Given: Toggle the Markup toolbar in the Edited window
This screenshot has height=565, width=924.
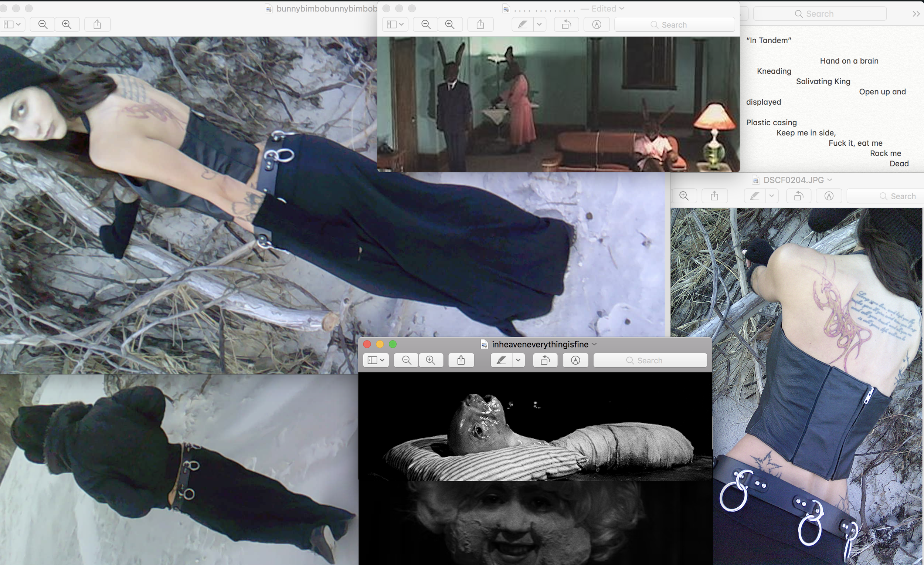Looking at the screenshot, I should 596,24.
